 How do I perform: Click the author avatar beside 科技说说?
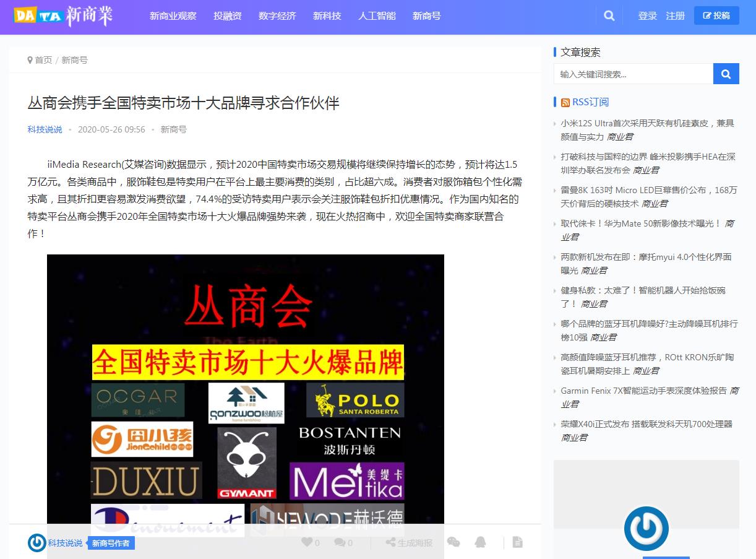tap(37, 543)
